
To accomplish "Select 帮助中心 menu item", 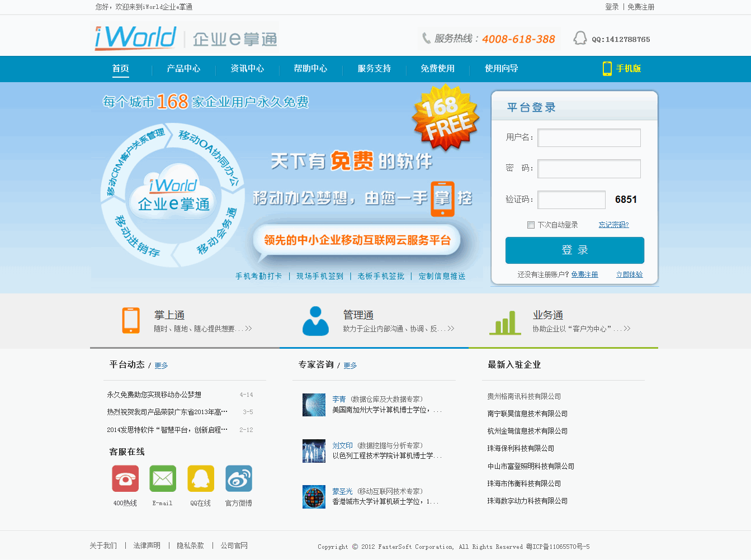I will pyautogui.click(x=310, y=69).
